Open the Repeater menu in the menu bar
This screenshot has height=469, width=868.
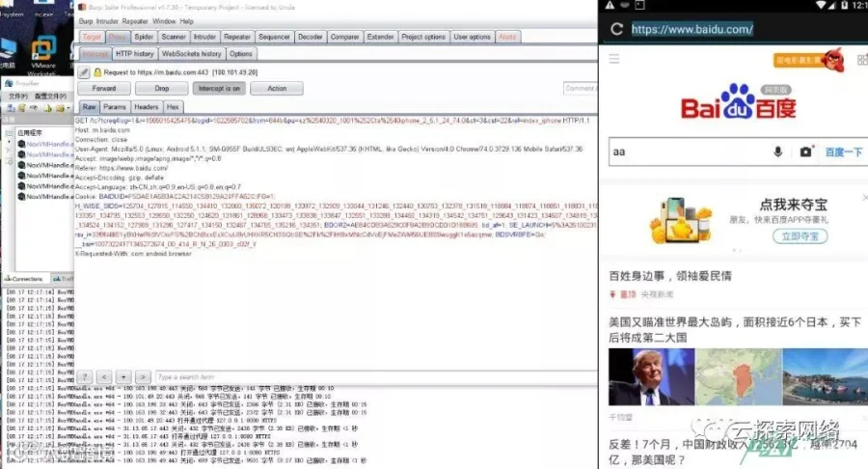pyautogui.click(x=135, y=21)
